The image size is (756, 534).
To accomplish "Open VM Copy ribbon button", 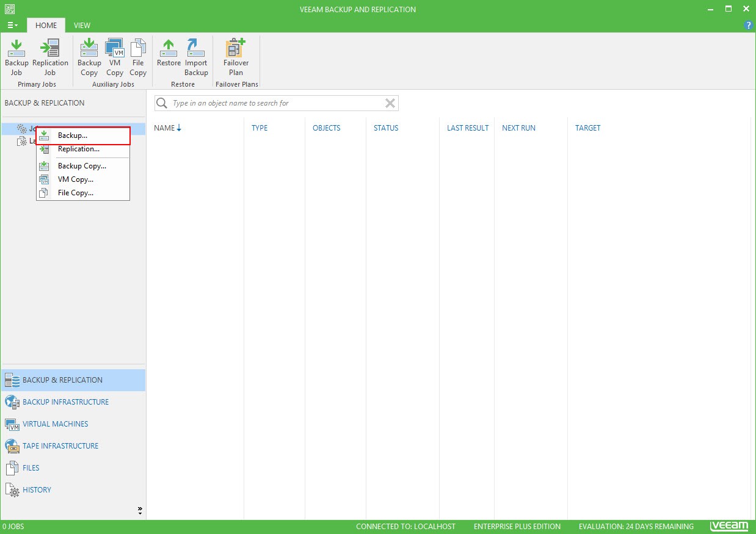I will click(x=115, y=57).
